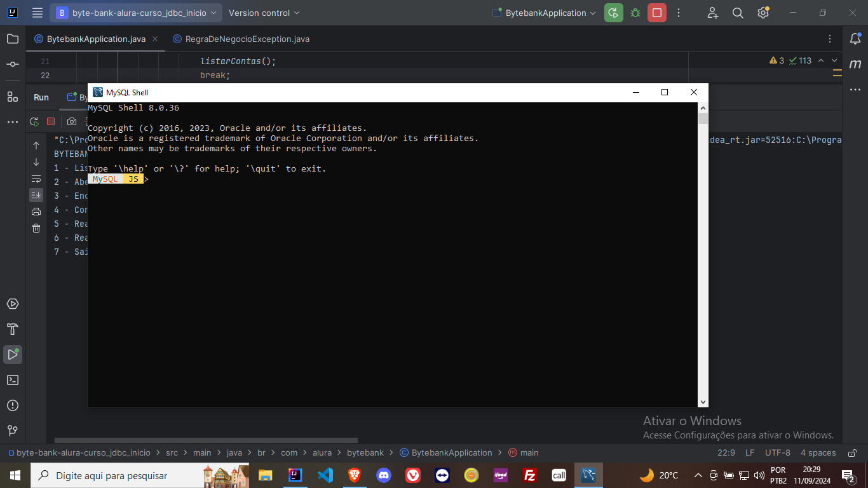Stop the running app with the red square
The height and width of the screenshot is (488, 868).
pyautogui.click(x=657, y=13)
